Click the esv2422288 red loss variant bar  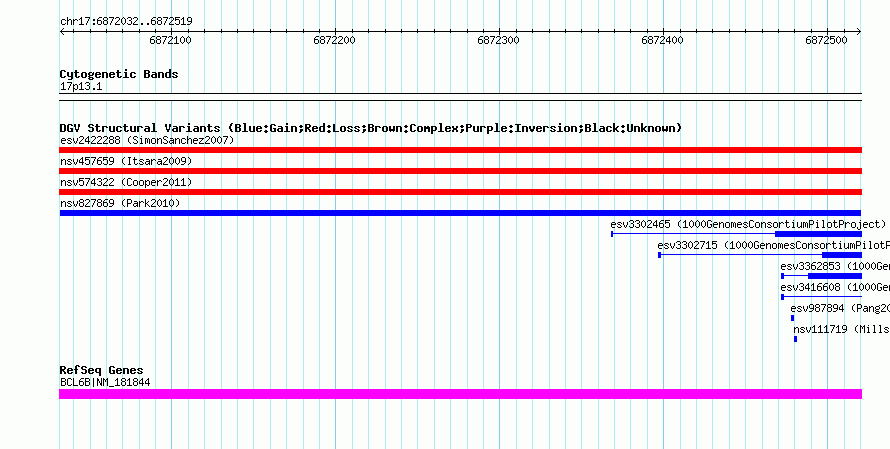coord(460,150)
